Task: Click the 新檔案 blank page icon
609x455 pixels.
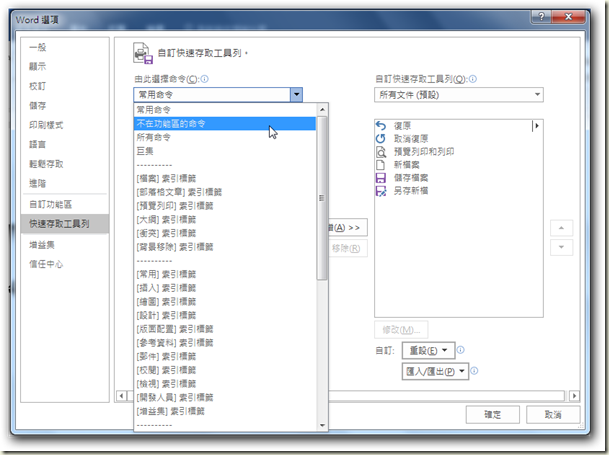Action: point(381,165)
